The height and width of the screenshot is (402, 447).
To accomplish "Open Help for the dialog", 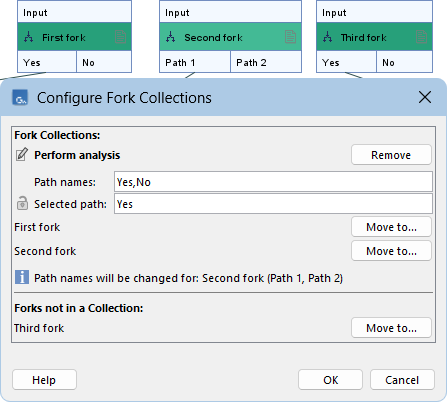I will pyautogui.click(x=44, y=380).
